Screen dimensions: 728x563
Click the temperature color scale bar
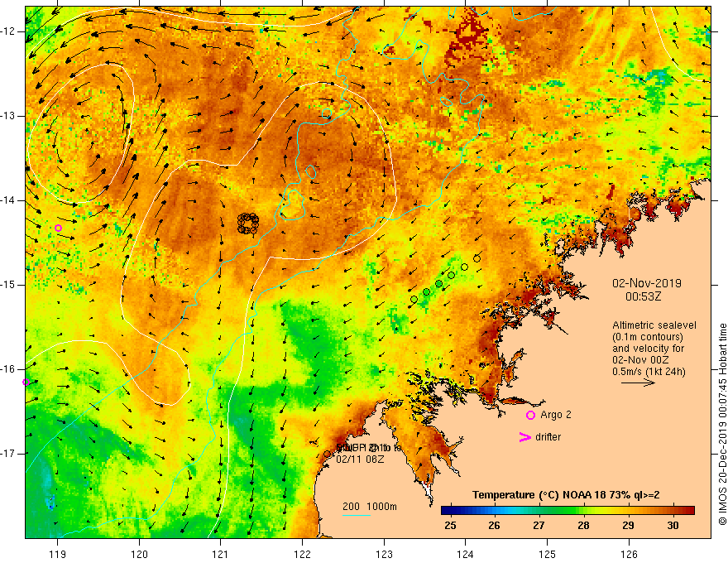point(568,510)
